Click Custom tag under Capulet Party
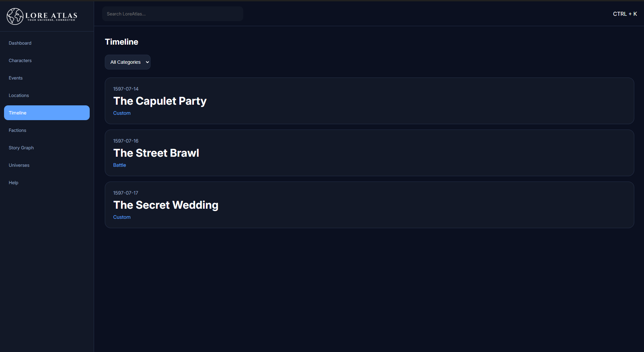This screenshot has width=644, height=352. [x=122, y=113]
